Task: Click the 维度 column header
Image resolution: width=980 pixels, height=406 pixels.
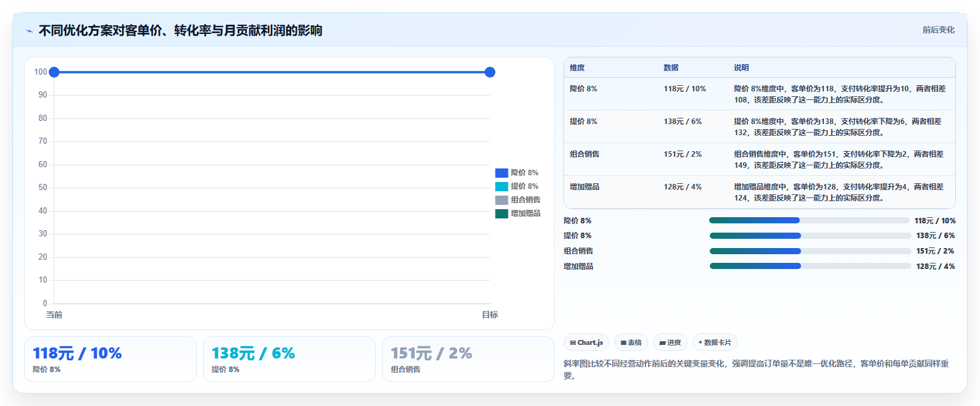Action: 577,68
